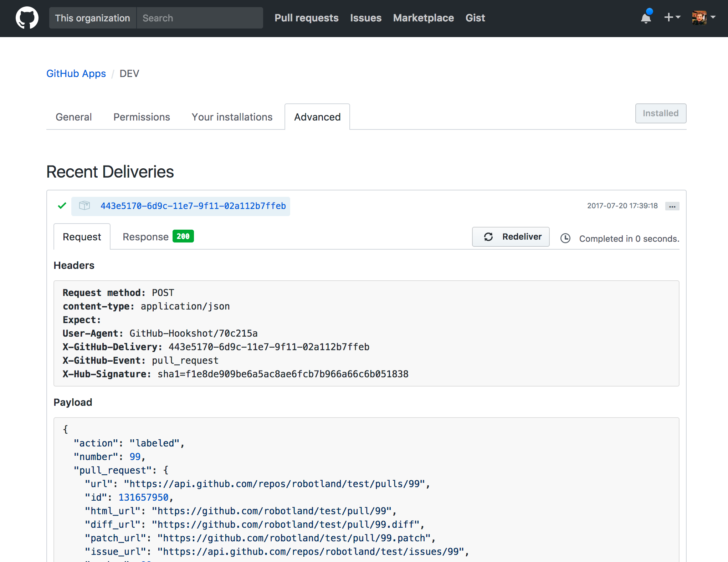Click the Expect: header line
The image size is (728, 562).
(82, 320)
